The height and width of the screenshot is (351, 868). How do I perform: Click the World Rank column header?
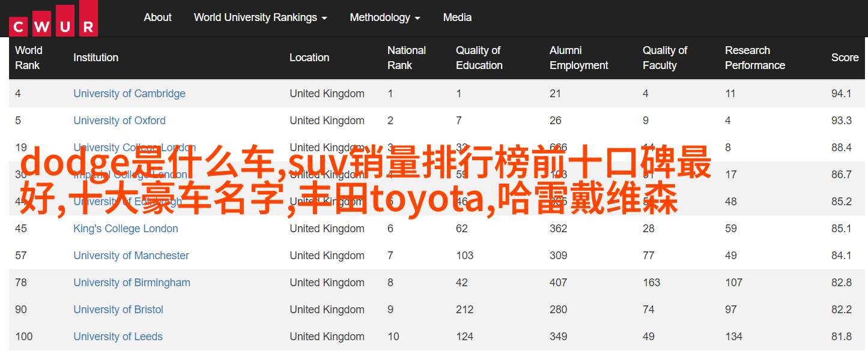(29, 58)
